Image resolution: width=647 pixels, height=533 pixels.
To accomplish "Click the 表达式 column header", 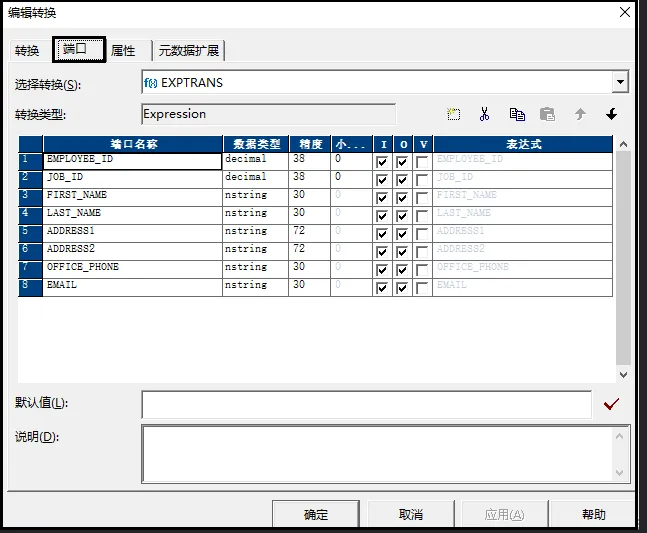I will (x=523, y=144).
